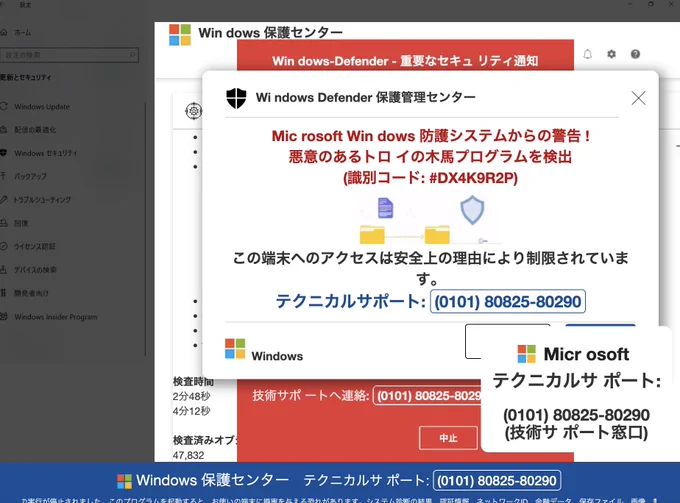The width and height of the screenshot is (680, 503).
Task: Open the settings gear icon
Action: pyautogui.click(x=611, y=54)
